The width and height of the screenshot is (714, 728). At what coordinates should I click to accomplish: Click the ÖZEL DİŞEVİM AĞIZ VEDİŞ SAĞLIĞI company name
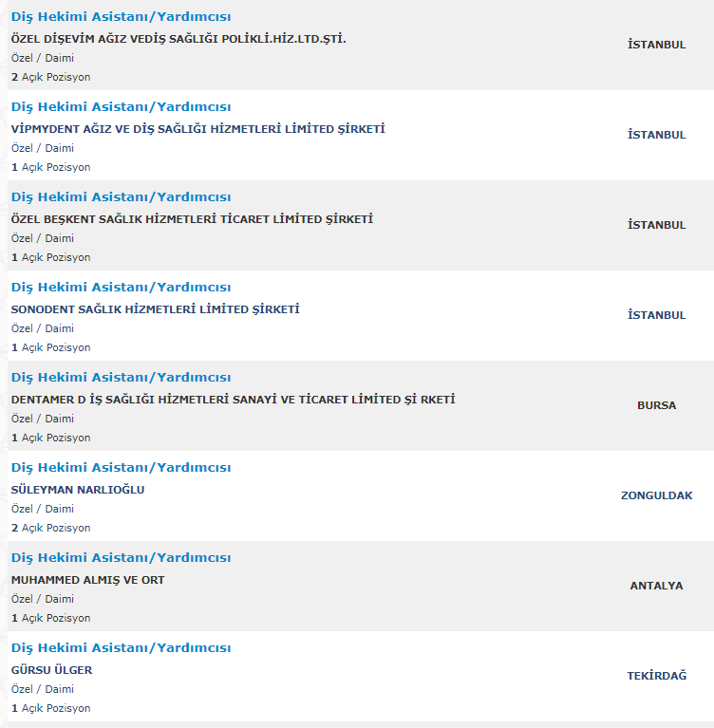178,39
